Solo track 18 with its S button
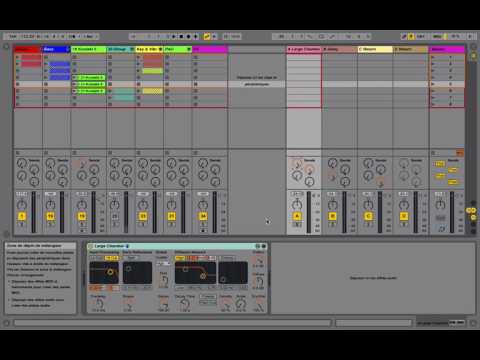Screen dimensions: 480x360 [x=50, y=224]
